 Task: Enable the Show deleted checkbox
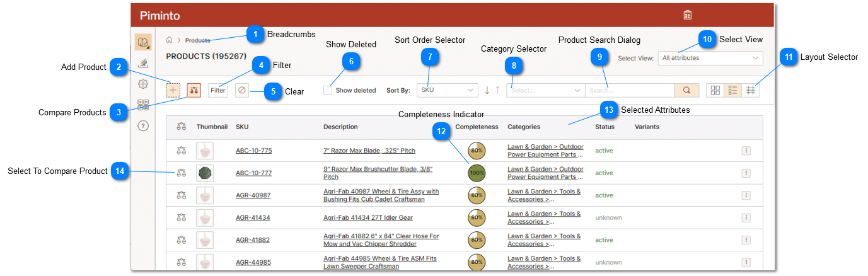328,90
